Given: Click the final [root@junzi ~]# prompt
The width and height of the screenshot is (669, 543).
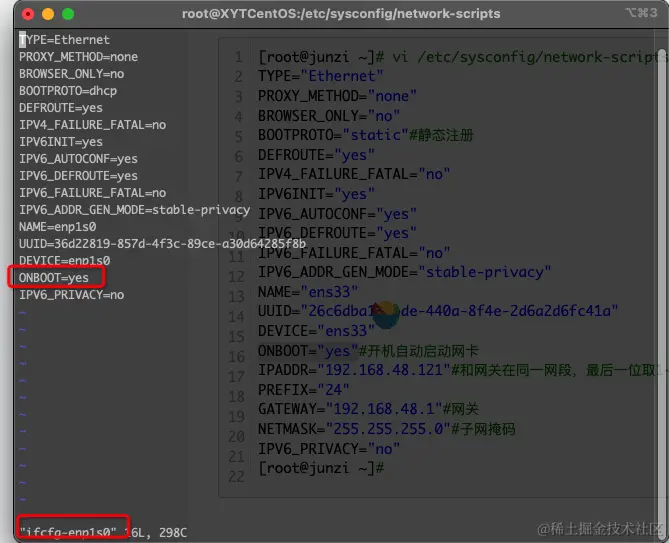Looking at the screenshot, I should 321,468.
